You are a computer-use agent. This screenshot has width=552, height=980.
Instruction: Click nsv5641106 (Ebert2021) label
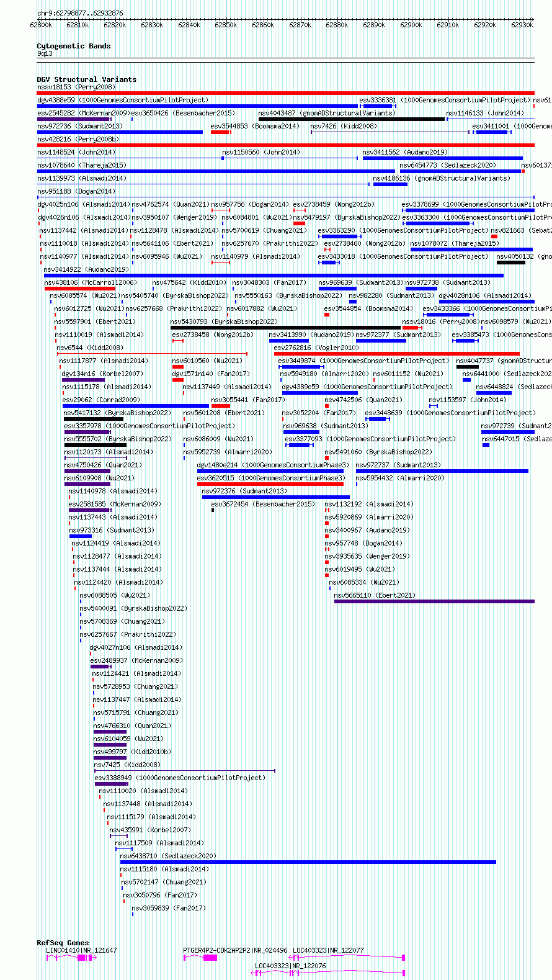172,244
